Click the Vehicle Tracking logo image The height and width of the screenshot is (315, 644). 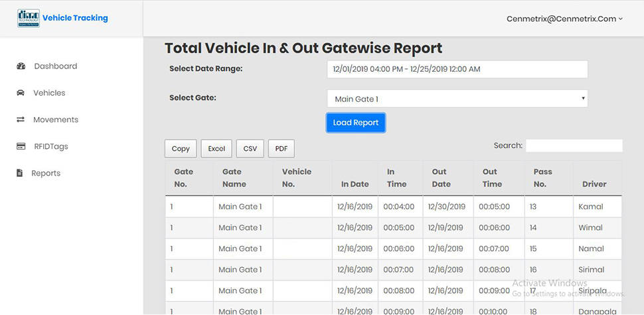coord(29,18)
